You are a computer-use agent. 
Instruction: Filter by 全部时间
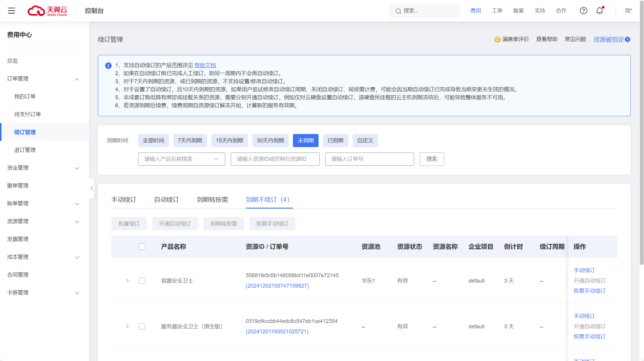pyautogui.click(x=154, y=141)
